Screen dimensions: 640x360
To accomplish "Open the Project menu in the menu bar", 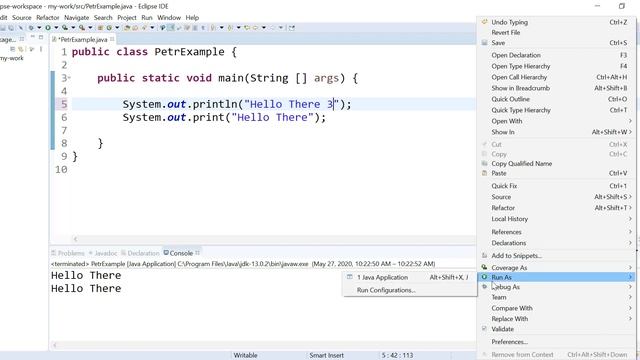I will (x=127, y=18).
